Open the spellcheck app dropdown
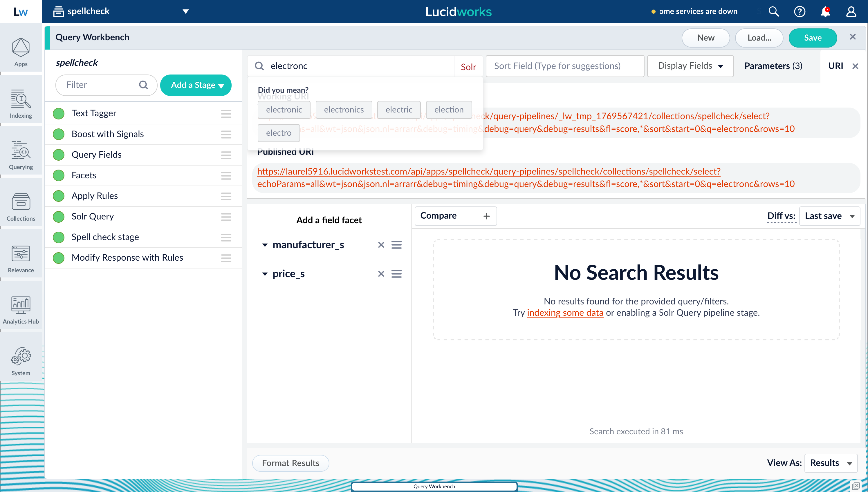Viewport: 868px width, 492px height. tap(185, 11)
